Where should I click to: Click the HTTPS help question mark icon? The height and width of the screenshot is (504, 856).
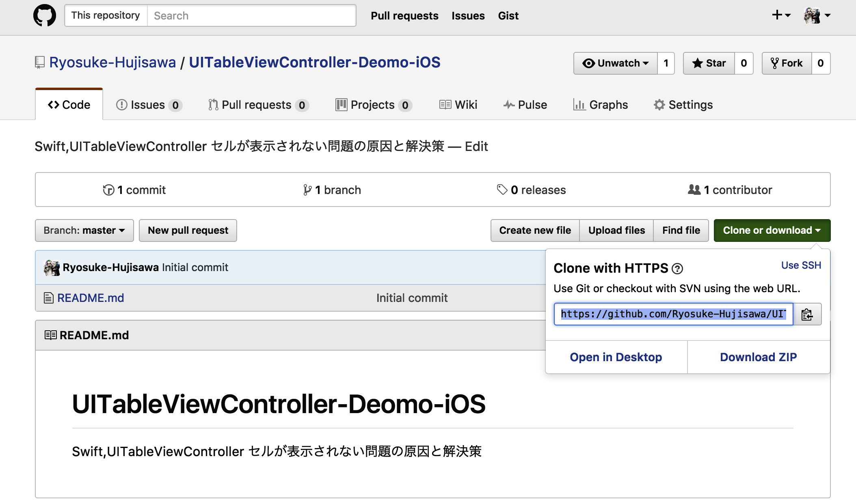(677, 269)
